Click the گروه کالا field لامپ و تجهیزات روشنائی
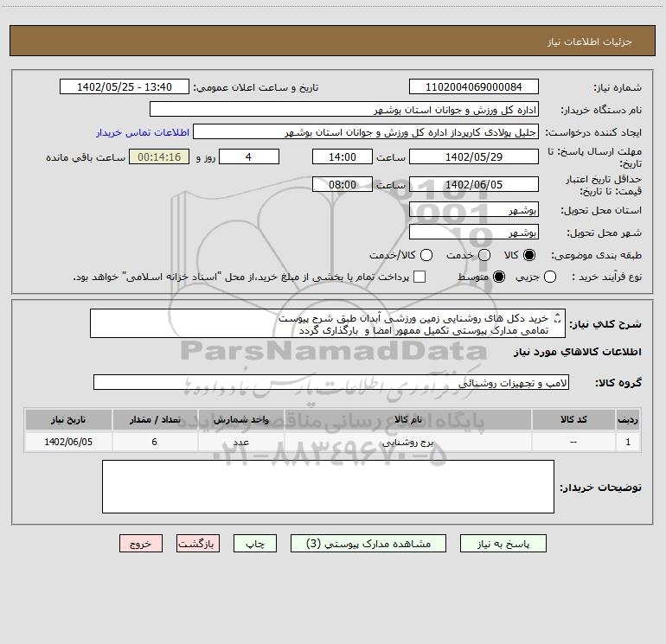666x644 pixels. point(331,382)
